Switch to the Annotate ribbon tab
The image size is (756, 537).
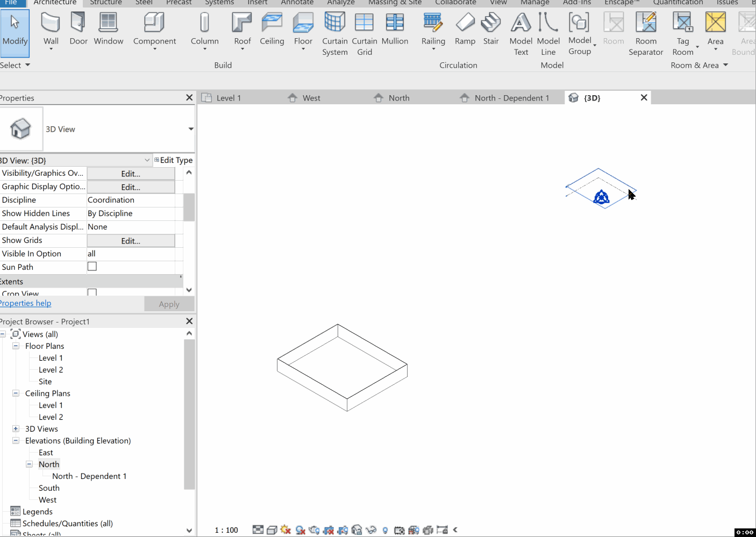tap(296, 3)
